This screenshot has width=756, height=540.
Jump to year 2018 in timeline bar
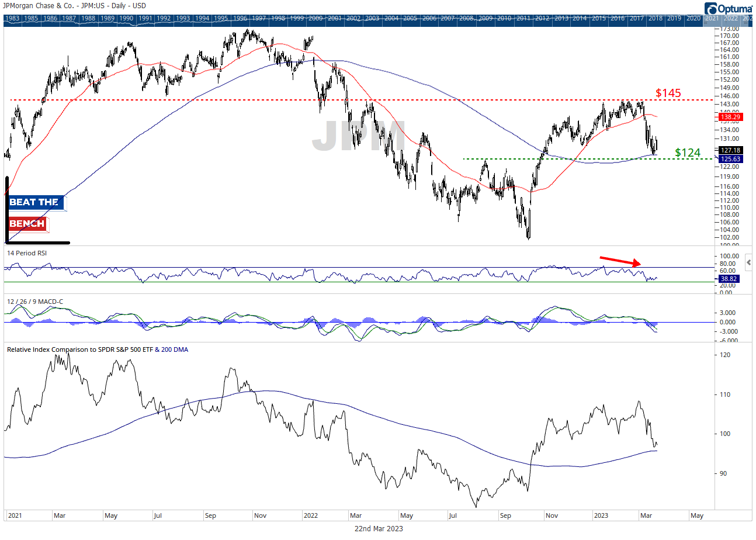tap(655, 18)
